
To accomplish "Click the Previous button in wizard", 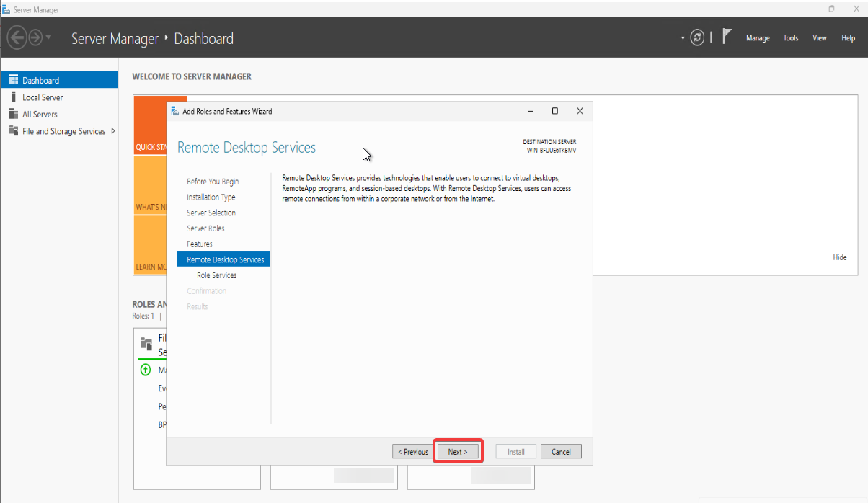I will pos(412,452).
